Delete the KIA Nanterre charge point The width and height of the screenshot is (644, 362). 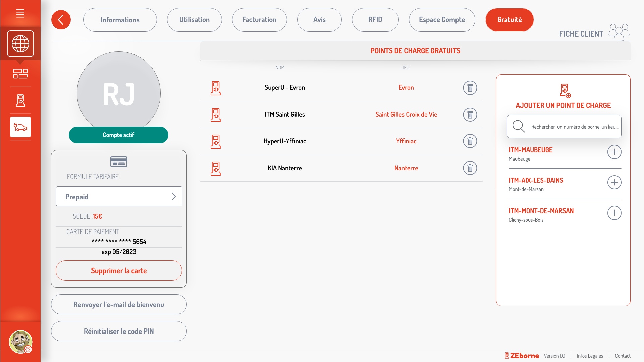click(x=470, y=168)
